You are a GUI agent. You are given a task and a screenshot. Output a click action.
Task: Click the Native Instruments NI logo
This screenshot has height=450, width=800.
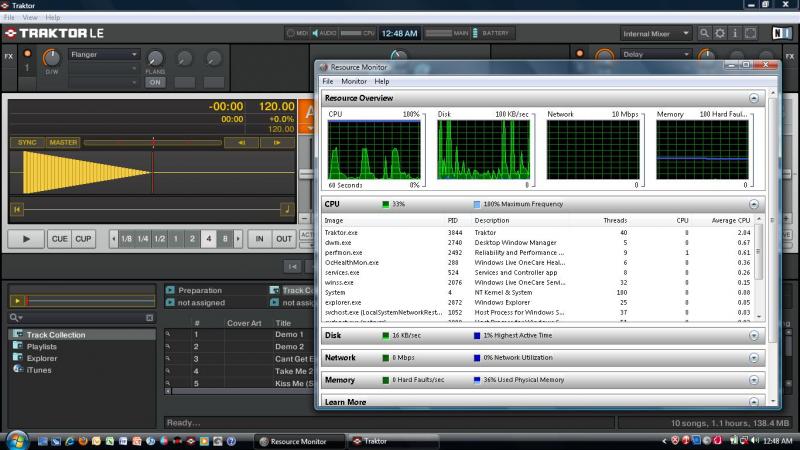(x=781, y=33)
